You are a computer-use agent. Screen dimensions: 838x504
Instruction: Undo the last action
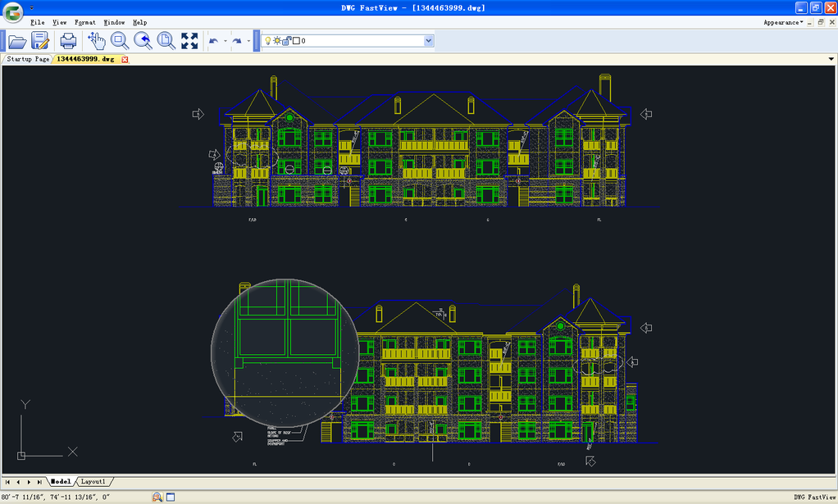tap(213, 41)
